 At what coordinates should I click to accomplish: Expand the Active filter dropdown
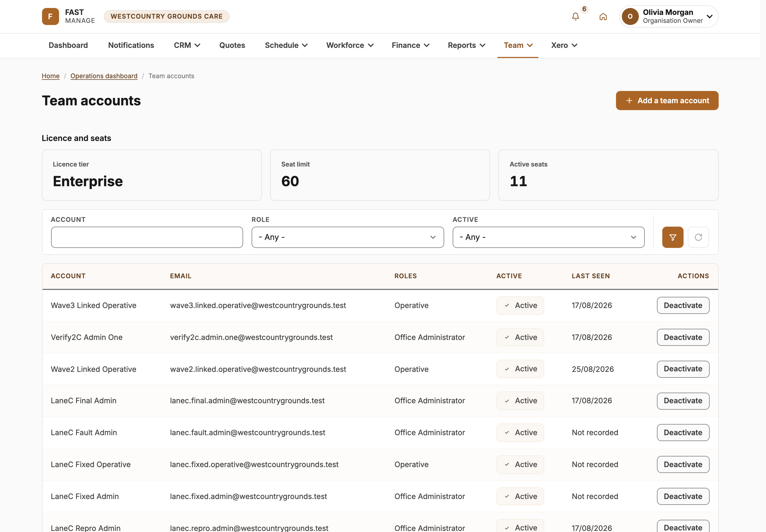point(548,237)
